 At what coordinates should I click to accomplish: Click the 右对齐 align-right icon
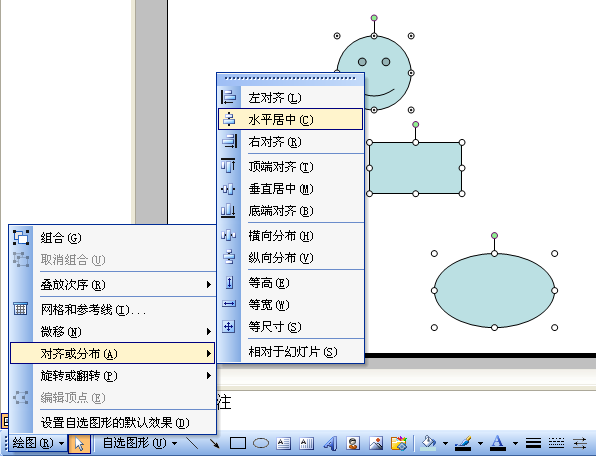228,141
